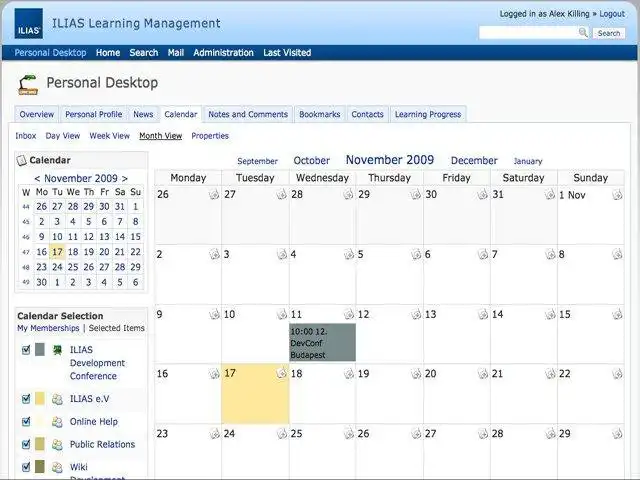The image size is (640, 480).
Task: Click the ILIAS Development Conference course icon
Action: (x=58, y=350)
